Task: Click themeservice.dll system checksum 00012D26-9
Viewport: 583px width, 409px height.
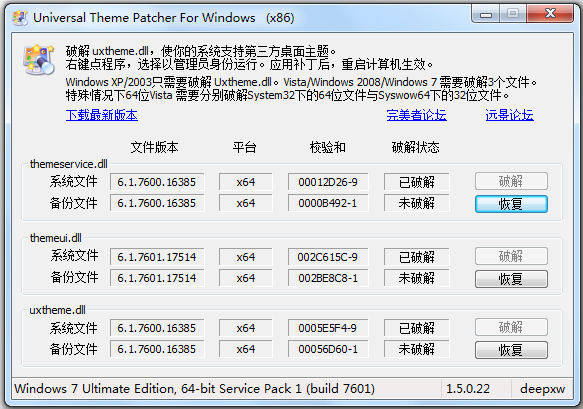Action: tap(328, 182)
